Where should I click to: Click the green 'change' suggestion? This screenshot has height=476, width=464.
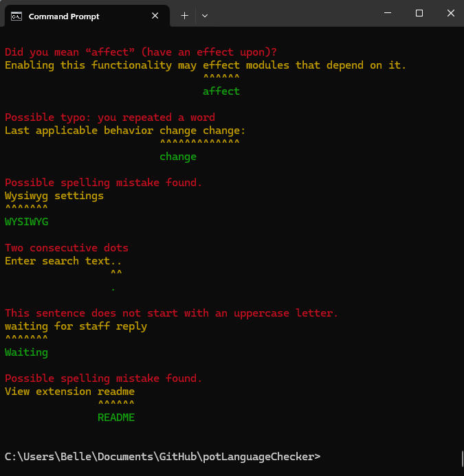[178, 157]
